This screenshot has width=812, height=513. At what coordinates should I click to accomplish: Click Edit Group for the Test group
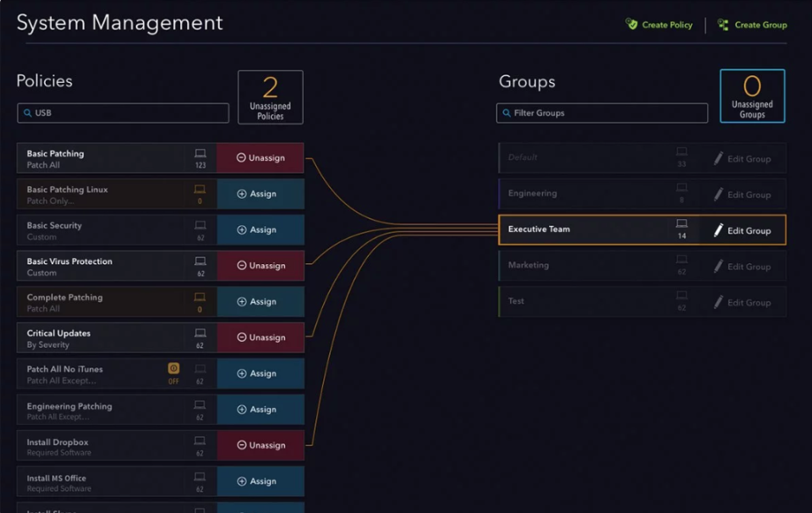coord(742,302)
